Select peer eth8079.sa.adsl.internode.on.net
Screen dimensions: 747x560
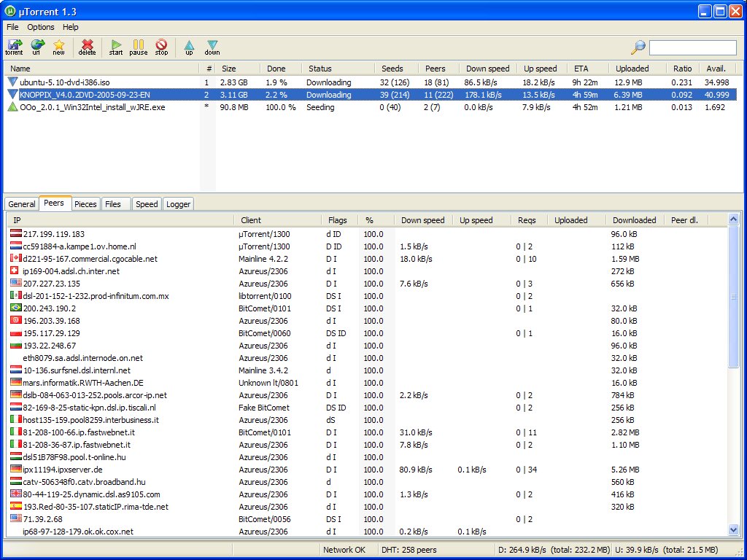(x=367, y=358)
